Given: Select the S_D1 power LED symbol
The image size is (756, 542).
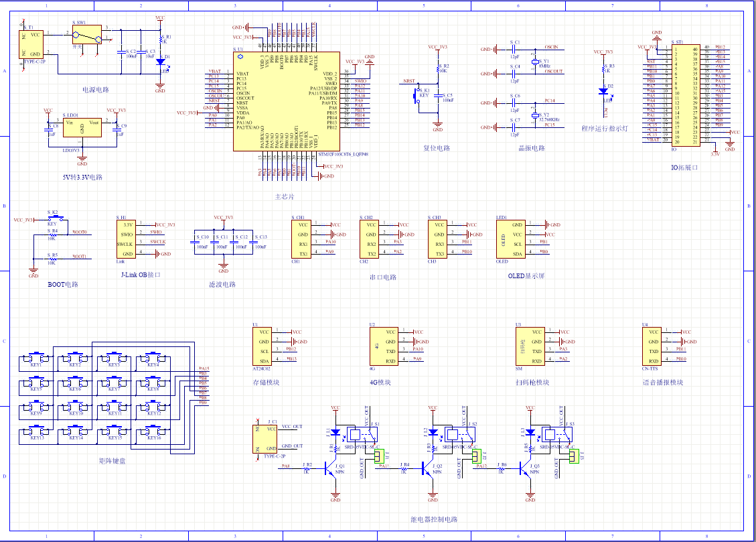Looking at the screenshot, I should (161, 62).
